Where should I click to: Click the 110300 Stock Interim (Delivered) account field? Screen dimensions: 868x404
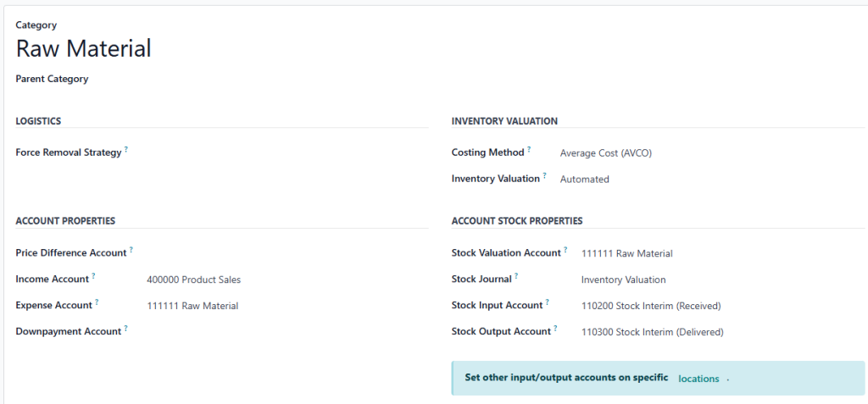652,332
